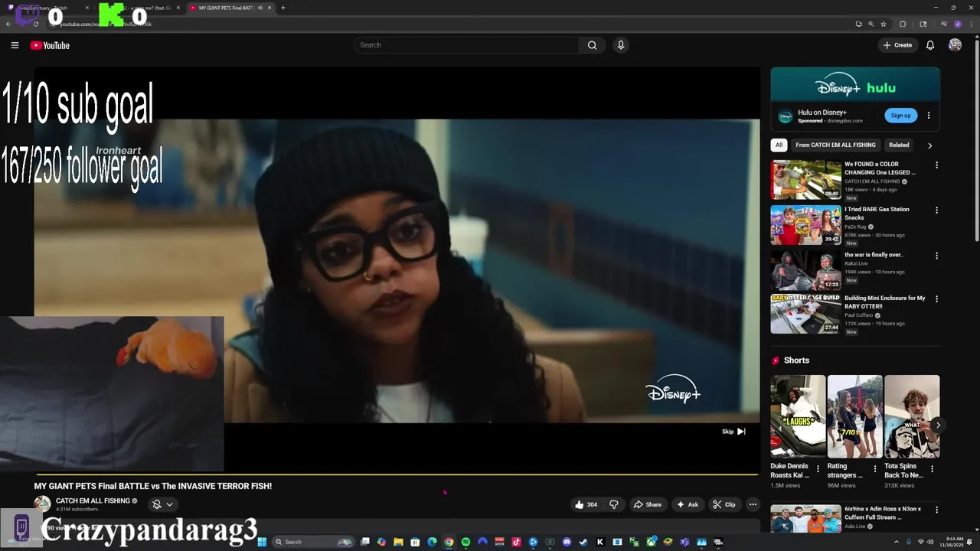Open options for 'We FOUND a COLOR CHANGING' video
This screenshot has width=980, height=551.
pos(936,165)
